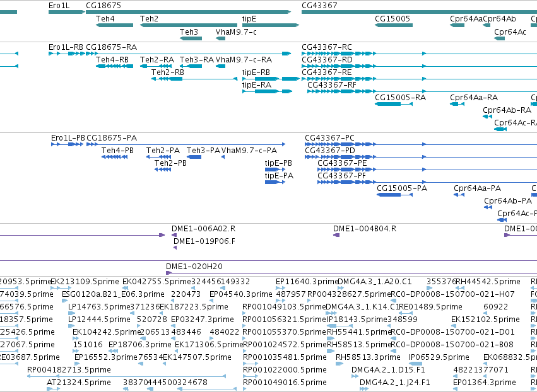Viewport: 537px width, 392px height.
Task: Click EST LP14763.5prime
Action: [x=99, y=307]
